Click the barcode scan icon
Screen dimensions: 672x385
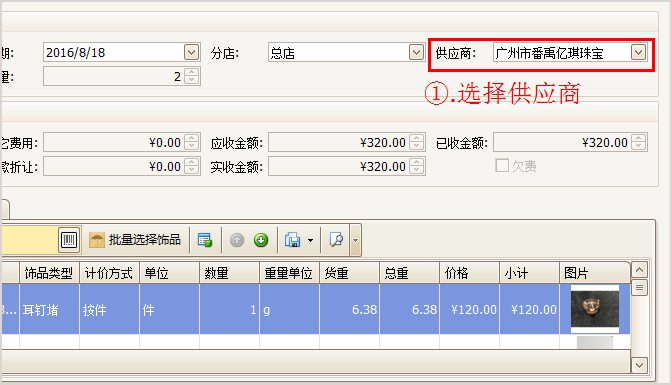tap(69, 240)
